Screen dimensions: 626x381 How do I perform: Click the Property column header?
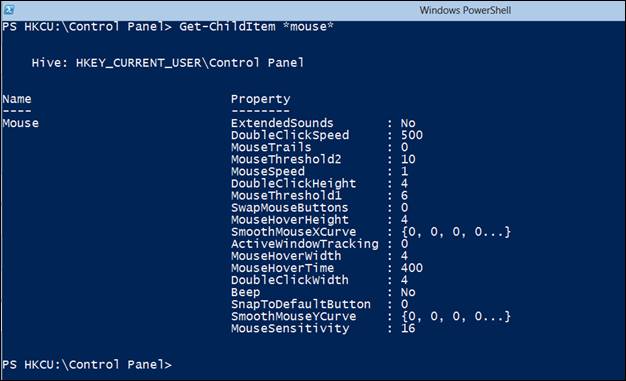click(x=260, y=99)
